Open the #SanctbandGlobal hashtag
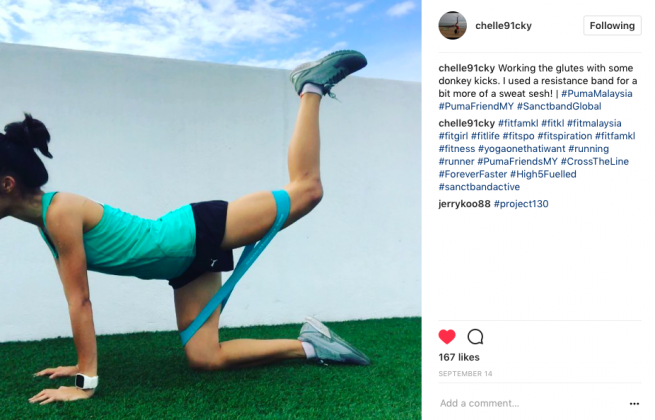 click(x=559, y=106)
